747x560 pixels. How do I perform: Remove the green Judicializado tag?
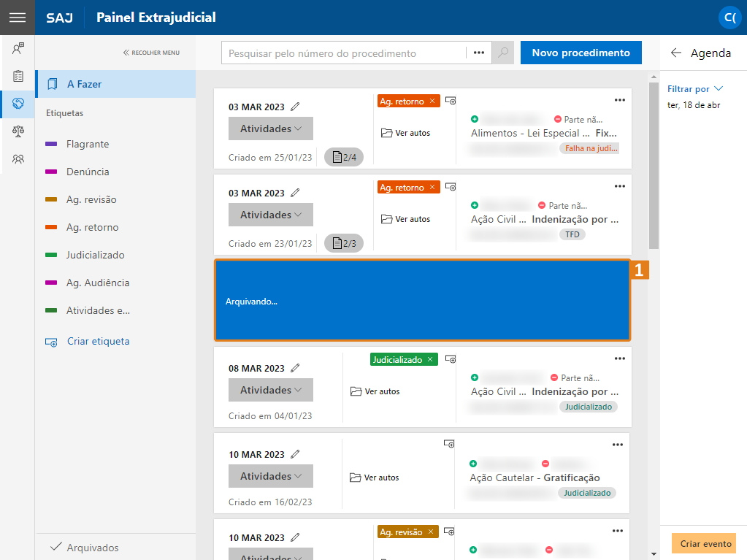coord(430,359)
